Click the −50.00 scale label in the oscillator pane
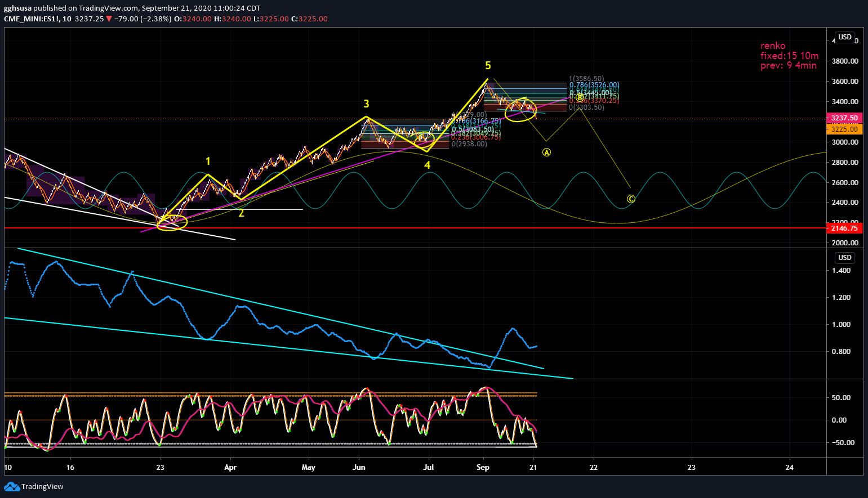 (x=842, y=442)
